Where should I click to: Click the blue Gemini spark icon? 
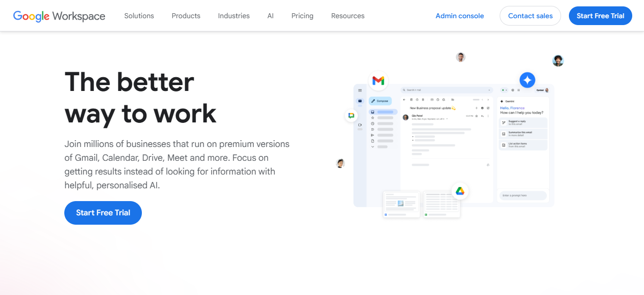(527, 80)
